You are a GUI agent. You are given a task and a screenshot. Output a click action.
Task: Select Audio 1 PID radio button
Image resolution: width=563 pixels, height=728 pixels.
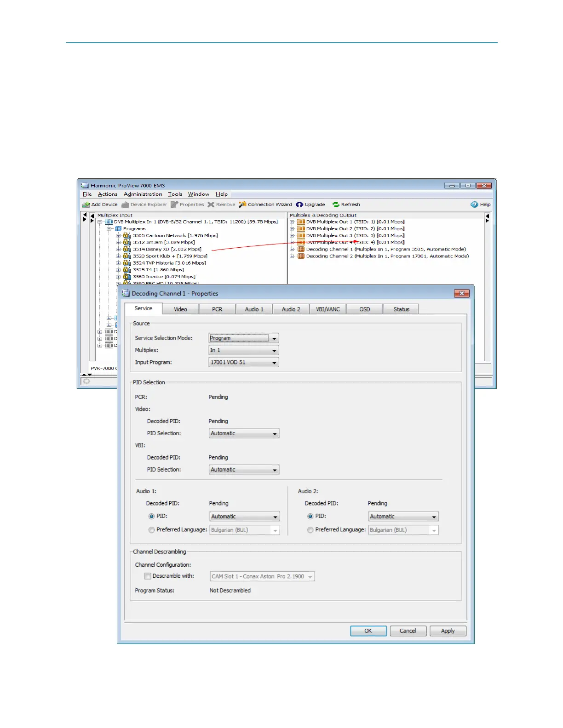pyautogui.click(x=151, y=516)
